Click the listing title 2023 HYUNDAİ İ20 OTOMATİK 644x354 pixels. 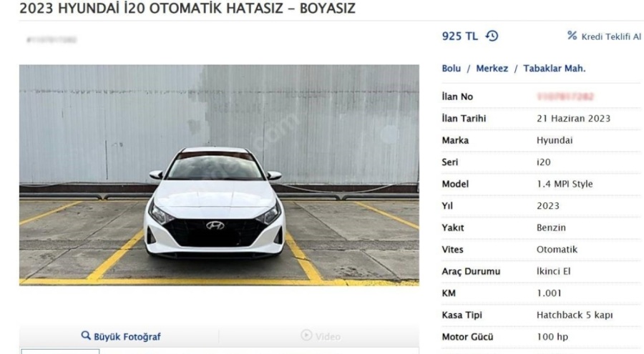click(187, 8)
